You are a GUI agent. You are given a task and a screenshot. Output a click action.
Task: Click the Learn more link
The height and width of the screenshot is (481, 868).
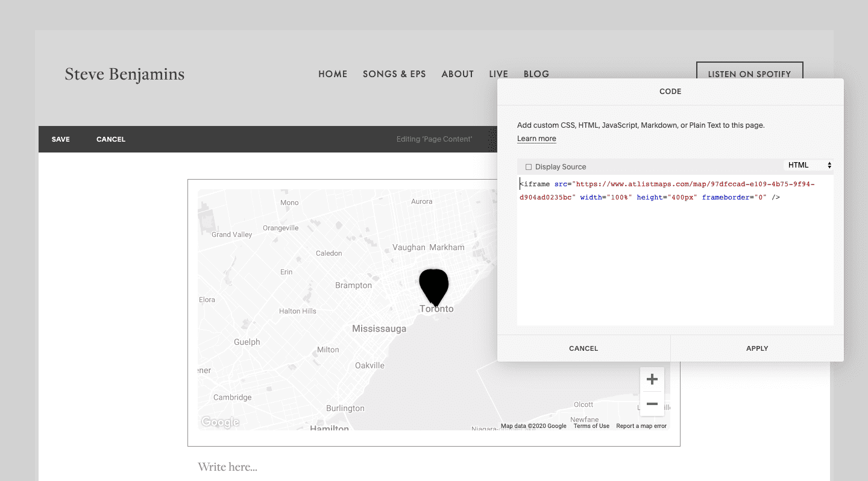pyautogui.click(x=536, y=139)
